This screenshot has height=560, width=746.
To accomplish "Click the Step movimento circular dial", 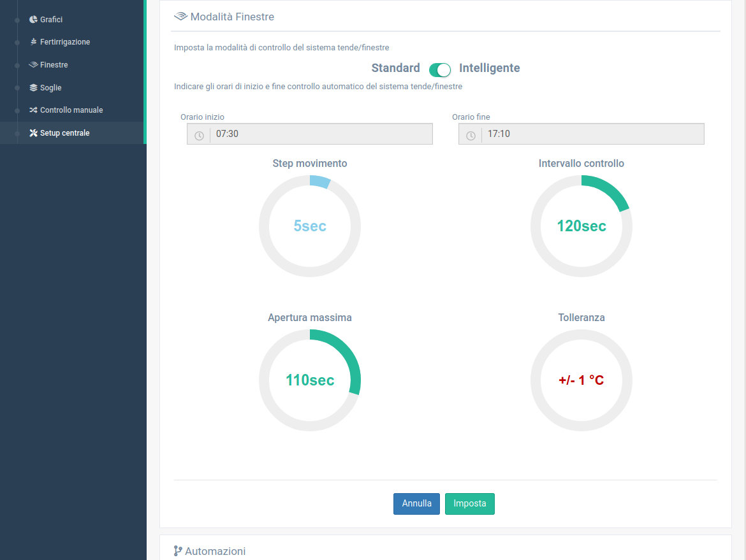I will click(310, 226).
